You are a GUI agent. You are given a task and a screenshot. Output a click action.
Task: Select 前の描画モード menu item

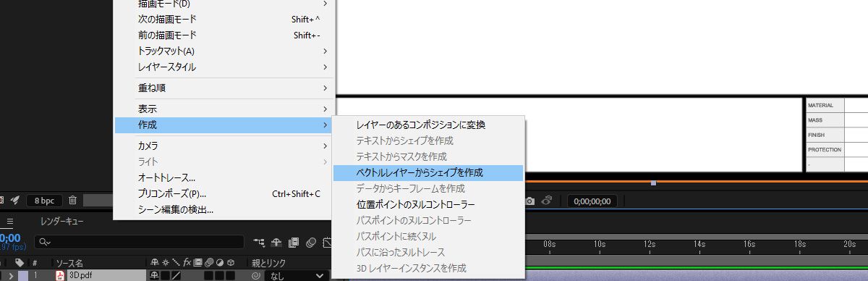(224, 35)
